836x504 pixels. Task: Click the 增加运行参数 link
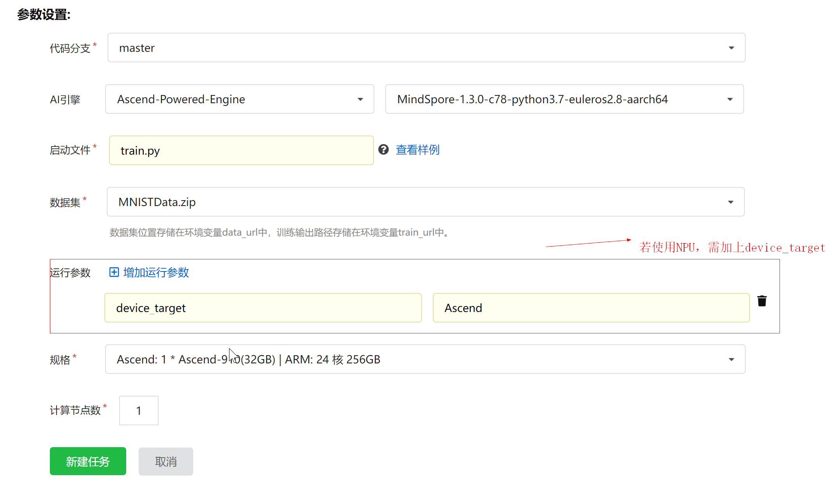[156, 272]
